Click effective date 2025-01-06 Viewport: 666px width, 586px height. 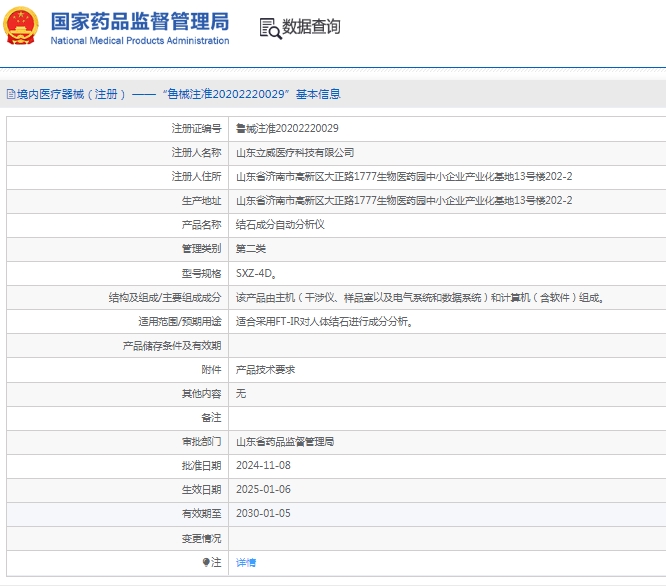(263, 489)
